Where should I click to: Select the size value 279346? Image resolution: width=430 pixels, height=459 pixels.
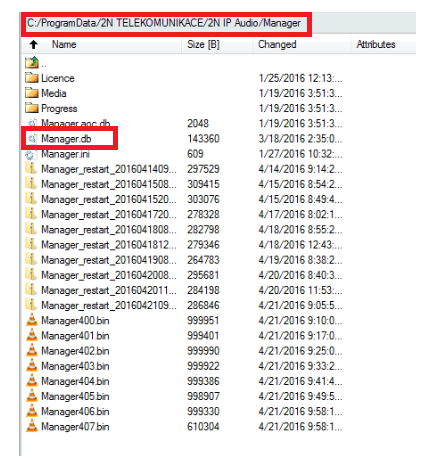203,245
